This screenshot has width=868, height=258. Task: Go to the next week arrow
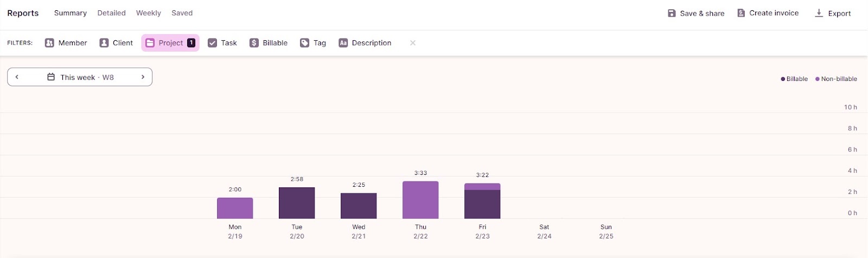(x=143, y=77)
